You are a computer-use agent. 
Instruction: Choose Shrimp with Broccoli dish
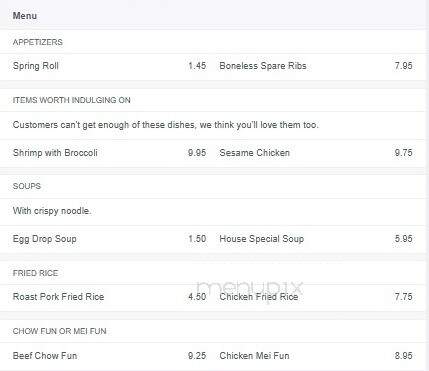tap(55, 153)
